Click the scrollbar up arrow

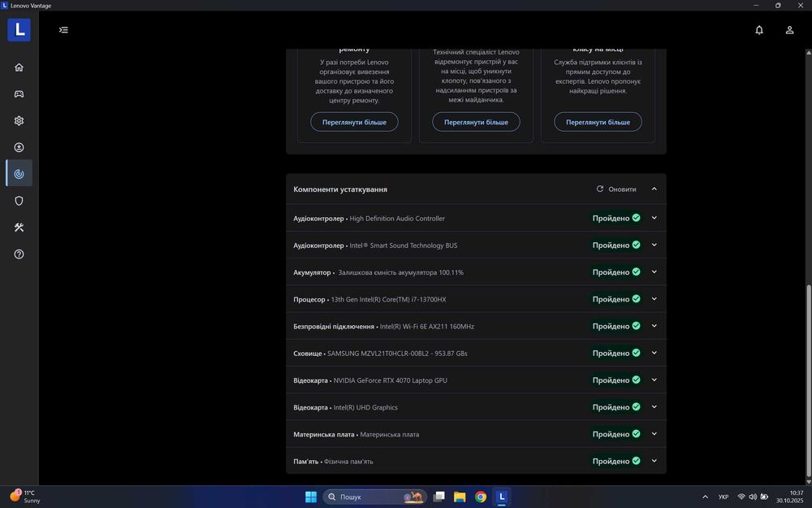809,52
